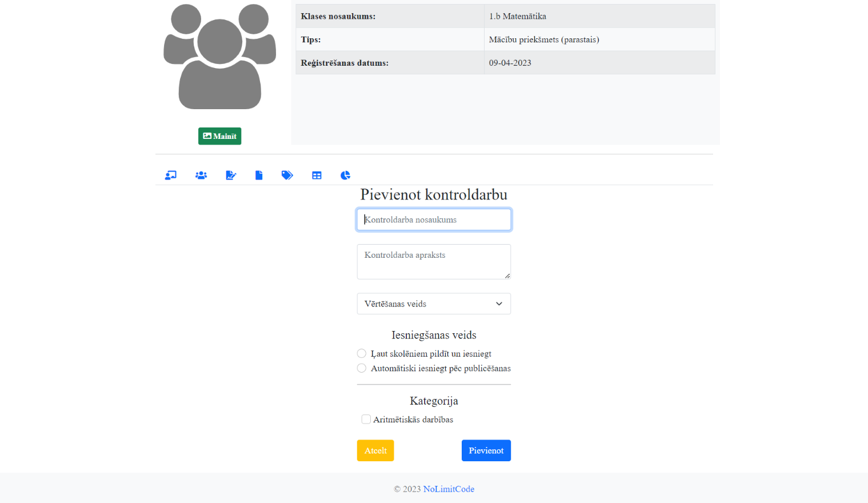Click the group avatar class image
868x503 pixels.
[x=220, y=57]
